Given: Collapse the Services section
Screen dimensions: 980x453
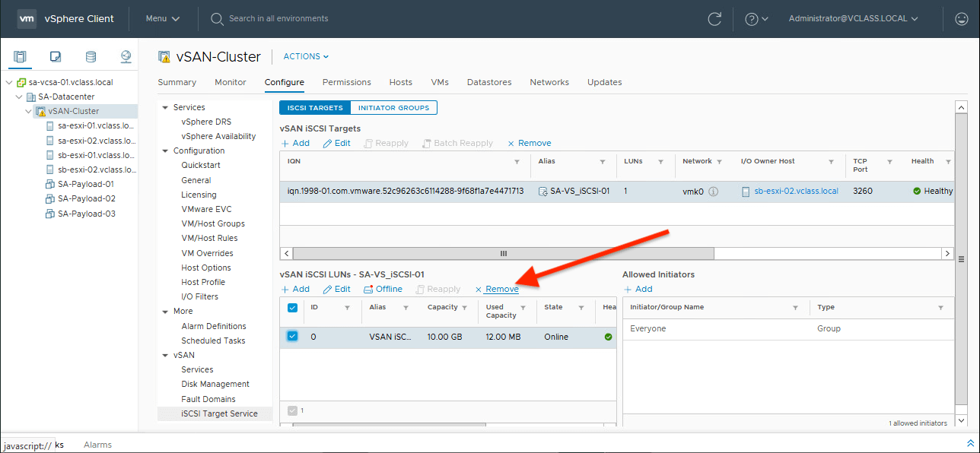Looking at the screenshot, I should pyautogui.click(x=165, y=108).
